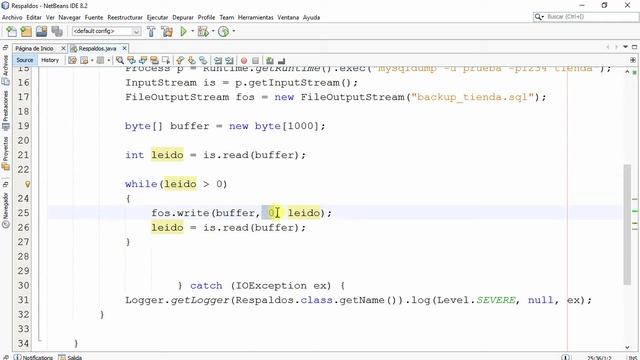The width and height of the screenshot is (640, 360).
Task: Expand the Debug Project dropdown arrow
Action: (x=213, y=31)
